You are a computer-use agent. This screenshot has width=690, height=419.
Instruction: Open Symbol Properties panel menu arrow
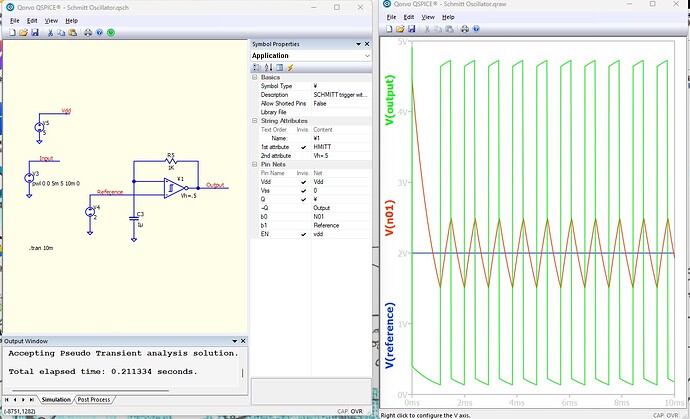tap(358, 44)
